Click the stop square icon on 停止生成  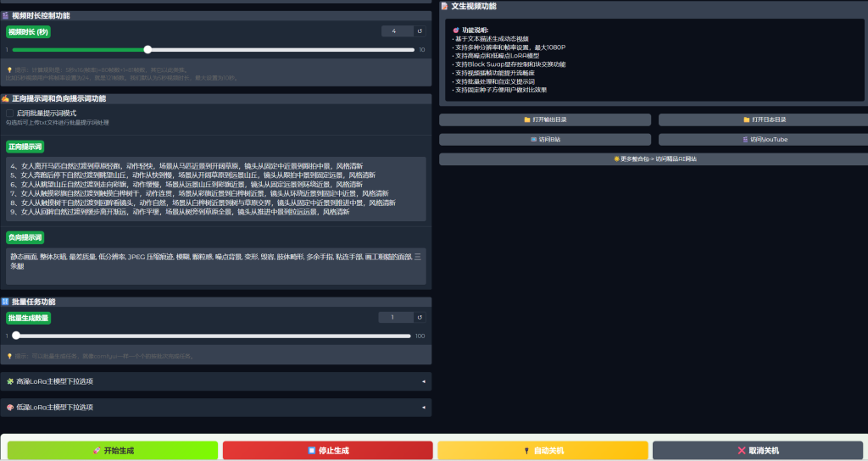[x=312, y=451]
